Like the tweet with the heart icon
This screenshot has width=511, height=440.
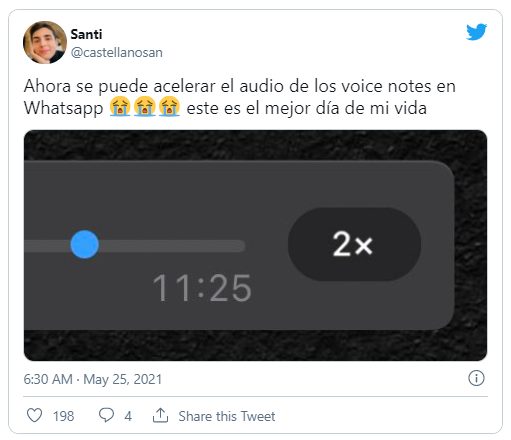(34, 415)
